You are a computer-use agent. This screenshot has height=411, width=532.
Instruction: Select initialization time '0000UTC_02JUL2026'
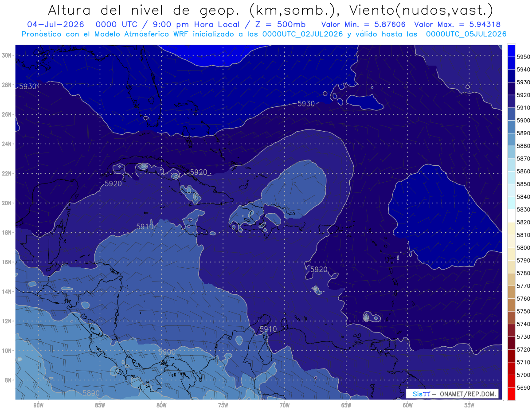pyautogui.click(x=303, y=34)
